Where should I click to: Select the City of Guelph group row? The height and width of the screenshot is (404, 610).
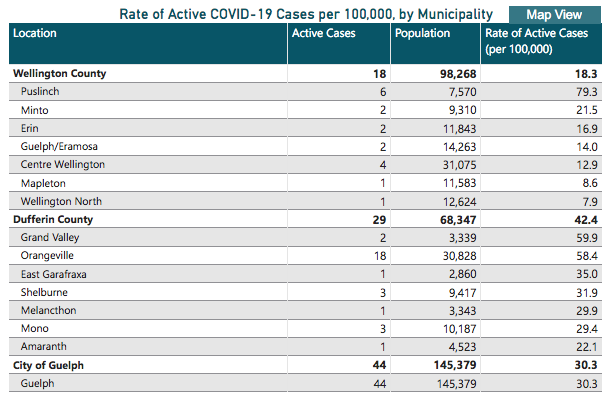[x=46, y=365]
